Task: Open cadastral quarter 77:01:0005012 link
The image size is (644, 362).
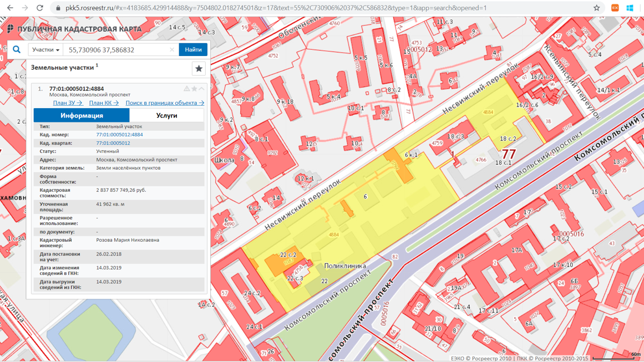Action: click(x=113, y=143)
